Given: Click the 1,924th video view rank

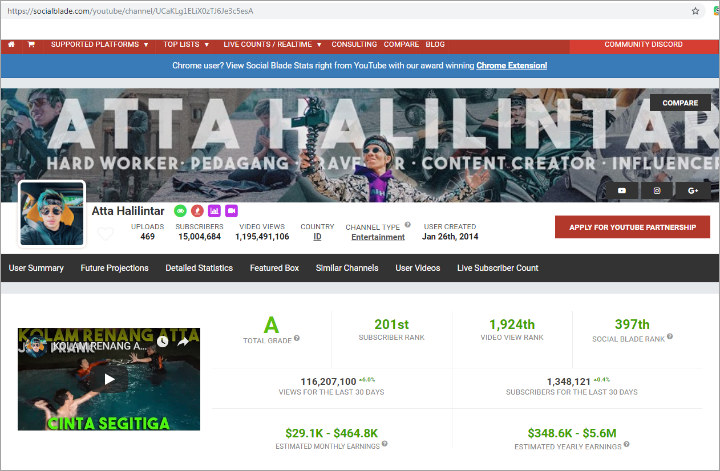Looking at the screenshot, I should (512, 325).
